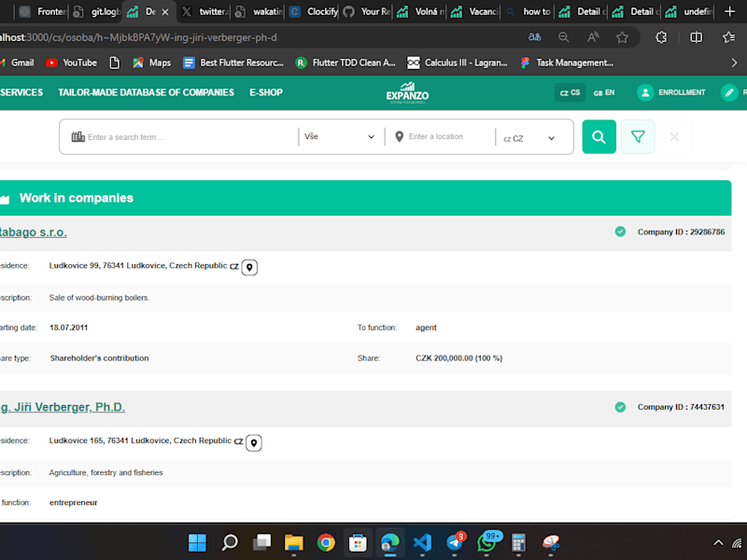Open Best Flutter Resources bookmark
Screen dimensions: 747x560
[233, 63]
